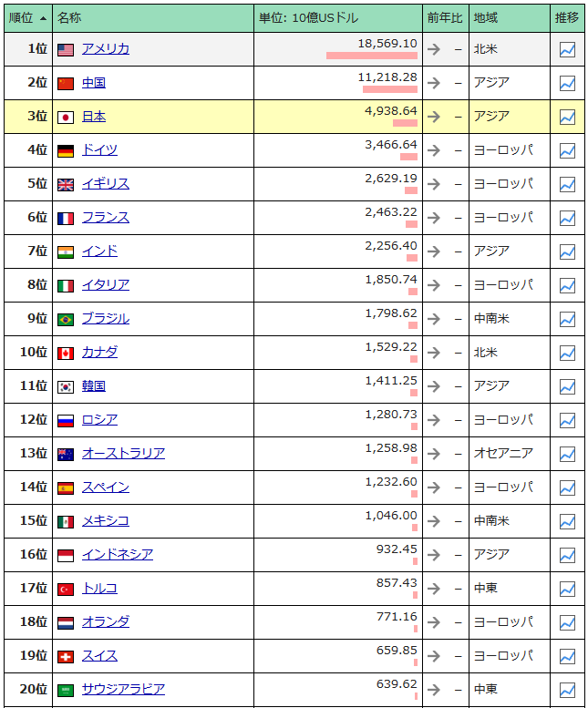Select the value 18,569.10
588x708 pixels.
point(387,44)
